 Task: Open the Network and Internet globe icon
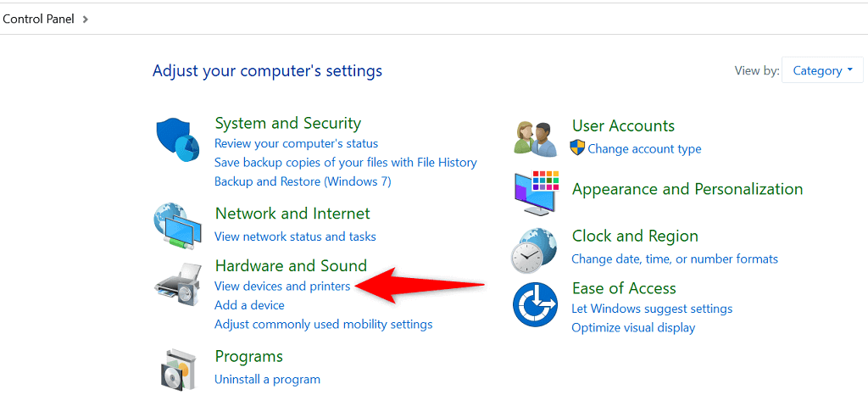click(x=177, y=225)
